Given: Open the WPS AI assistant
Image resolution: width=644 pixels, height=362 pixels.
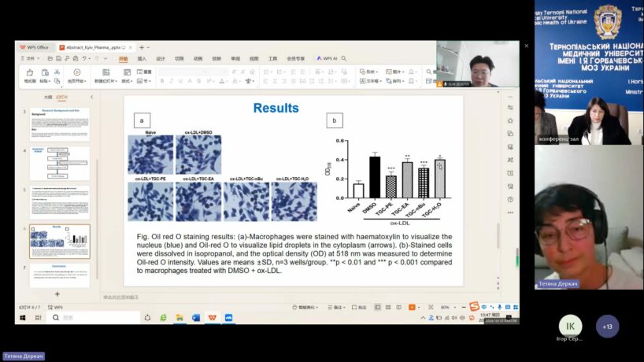Looking at the screenshot, I should click(x=327, y=58).
